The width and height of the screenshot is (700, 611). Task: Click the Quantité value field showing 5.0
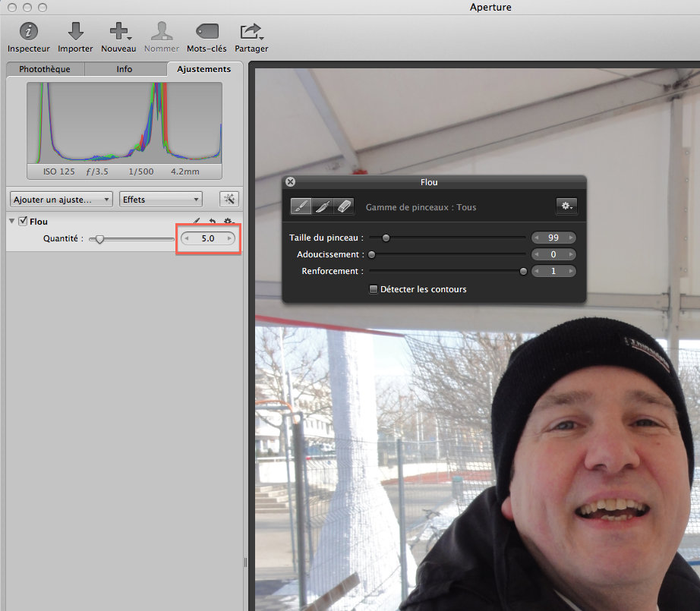pos(208,238)
